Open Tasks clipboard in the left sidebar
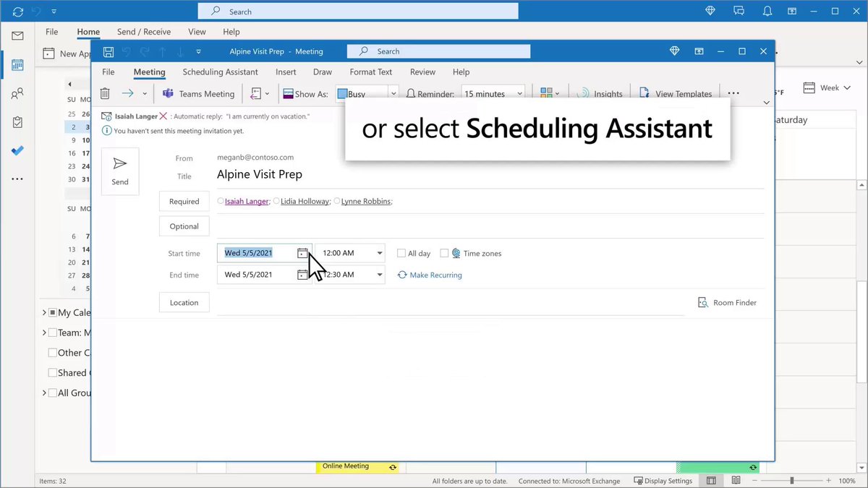868x488 pixels. click(x=17, y=122)
